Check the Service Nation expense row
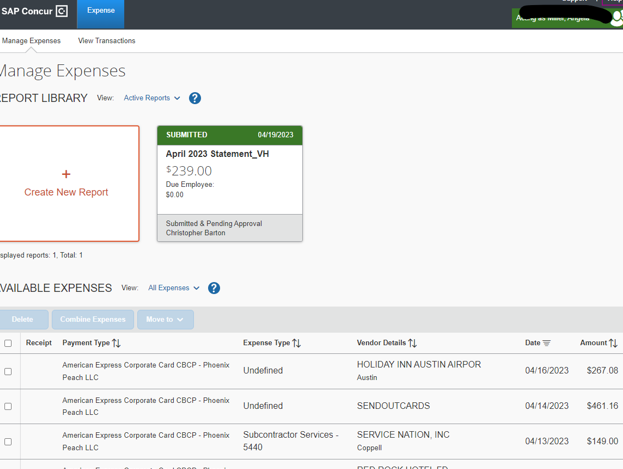623x469 pixels. point(8,442)
